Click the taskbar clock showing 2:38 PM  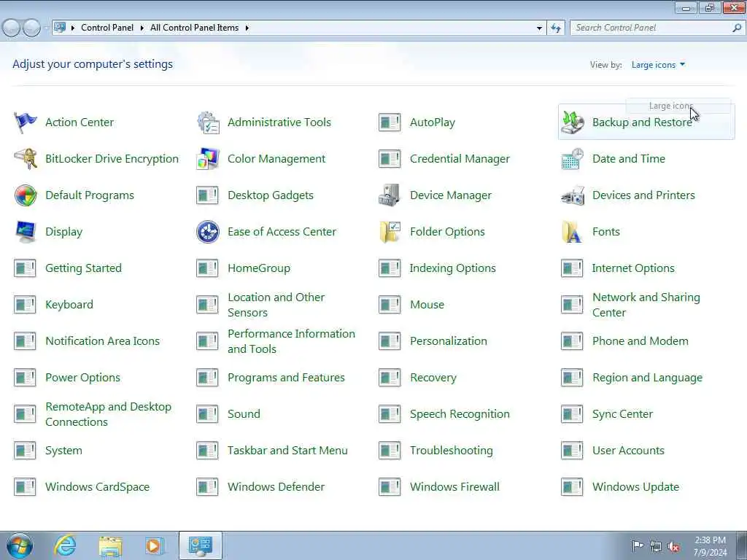pyautogui.click(x=710, y=546)
